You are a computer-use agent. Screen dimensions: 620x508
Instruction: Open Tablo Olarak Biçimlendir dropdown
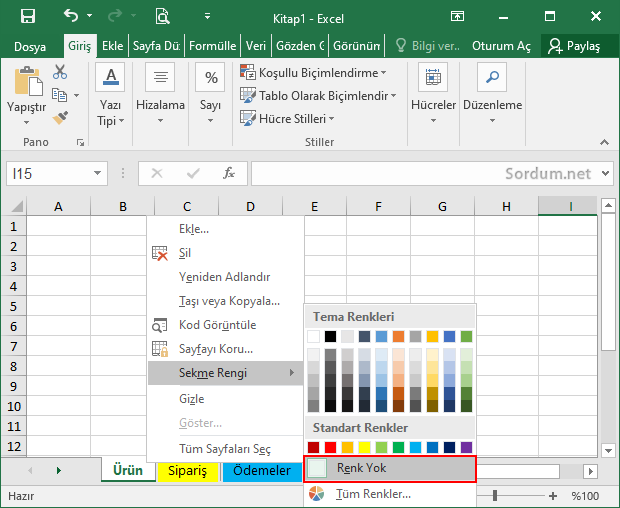318,96
